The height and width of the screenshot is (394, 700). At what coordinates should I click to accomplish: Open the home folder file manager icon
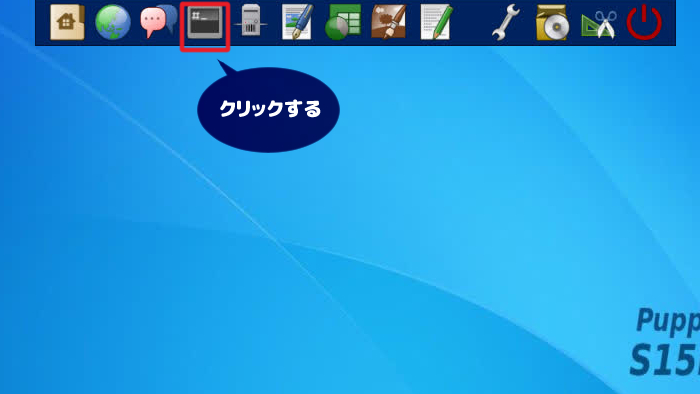click(x=67, y=22)
